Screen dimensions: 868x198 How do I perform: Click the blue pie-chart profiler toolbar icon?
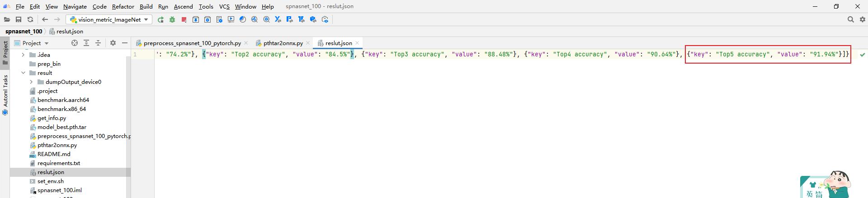[243, 19]
